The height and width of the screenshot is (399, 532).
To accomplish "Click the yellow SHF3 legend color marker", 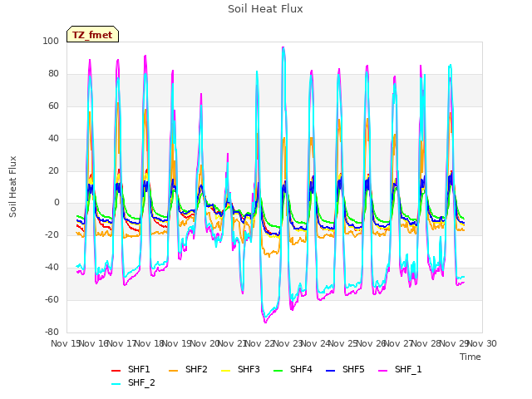I will click(225, 371).
